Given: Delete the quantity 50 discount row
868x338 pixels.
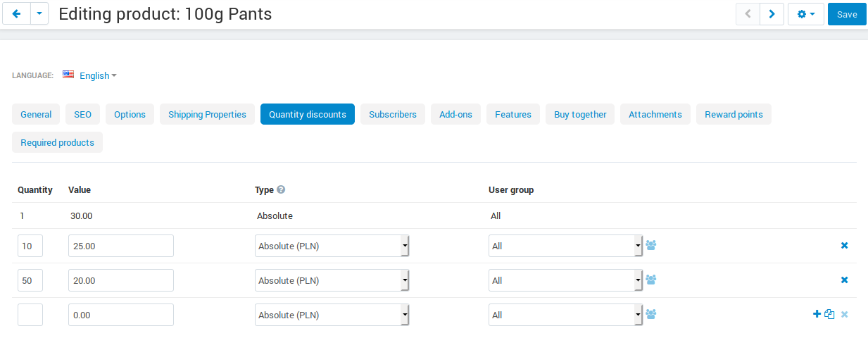Looking at the screenshot, I should [x=844, y=280].
